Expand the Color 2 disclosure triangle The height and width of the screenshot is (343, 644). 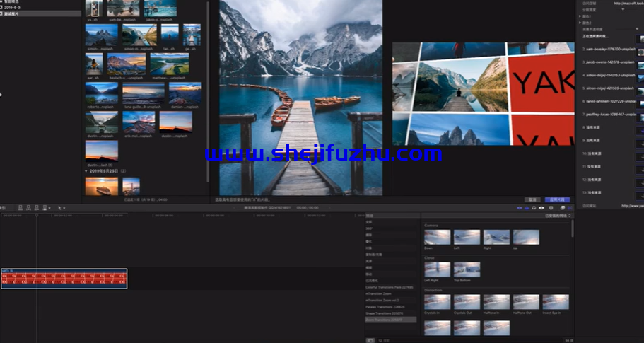point(580,23)
